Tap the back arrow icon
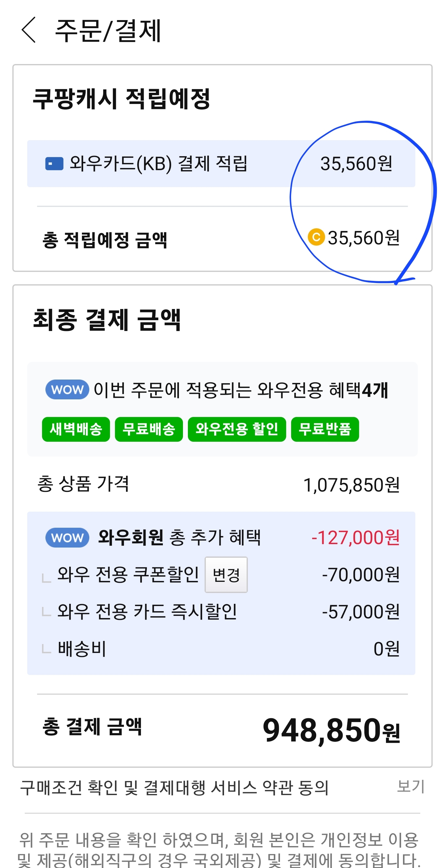The height and width of the screenshot is (868, 445). point(29,30)
